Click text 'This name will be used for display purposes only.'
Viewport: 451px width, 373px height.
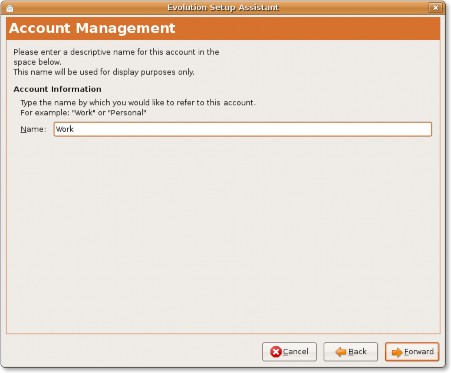pos(104,72)
